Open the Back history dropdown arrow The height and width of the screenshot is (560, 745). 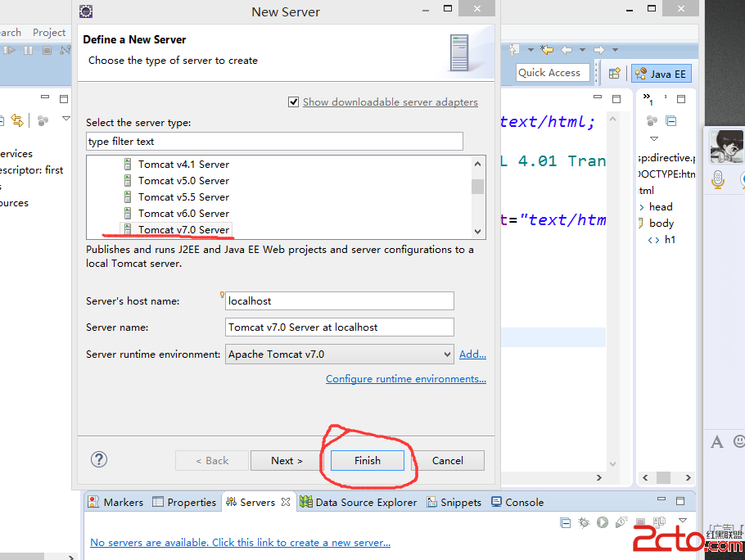[x=582, y=49]
